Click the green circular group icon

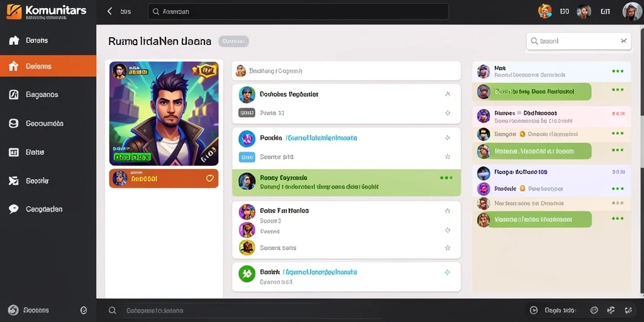pyautogui.click(x=247, y=274)
